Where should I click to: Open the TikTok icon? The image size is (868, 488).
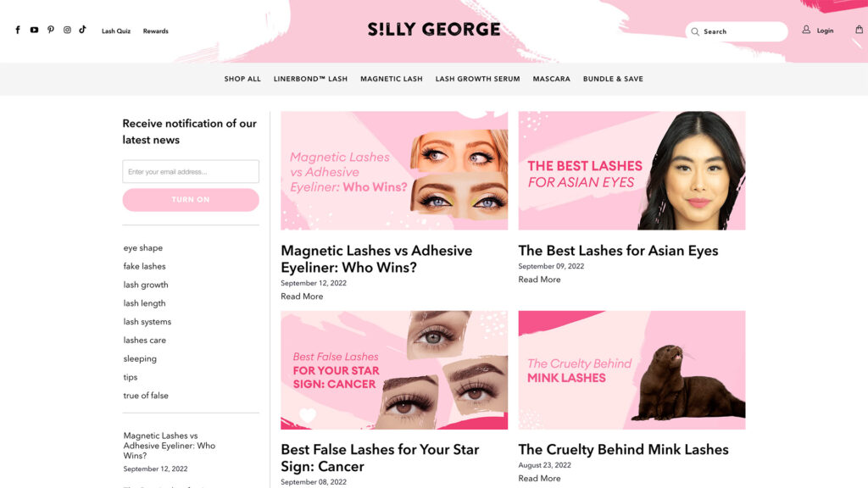point(82,30)
